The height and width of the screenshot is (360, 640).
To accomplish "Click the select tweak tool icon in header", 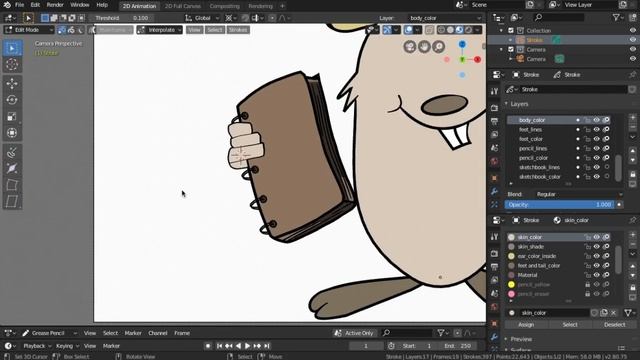I will coord(28,18).
